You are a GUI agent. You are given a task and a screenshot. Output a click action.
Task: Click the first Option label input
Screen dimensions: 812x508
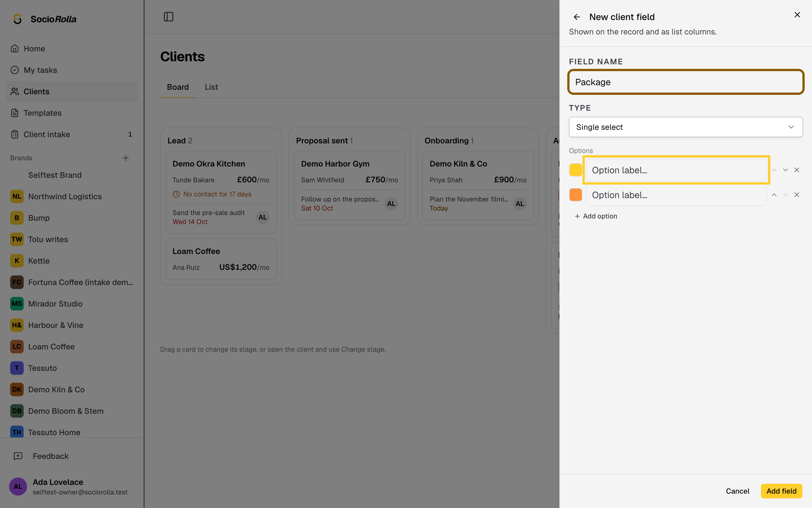676,170
